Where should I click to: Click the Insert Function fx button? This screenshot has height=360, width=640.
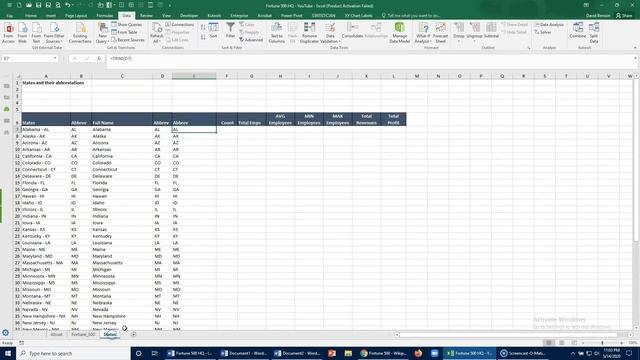point(99,58)
